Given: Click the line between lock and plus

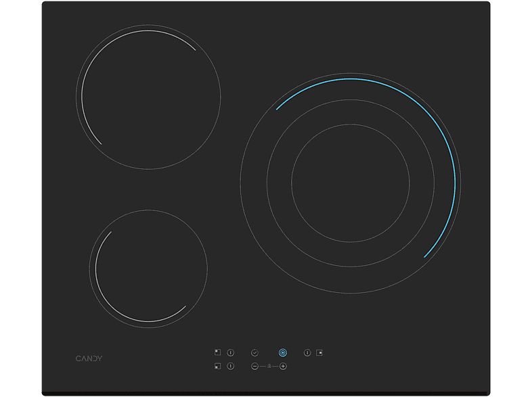Looking at the screenshot, I should pos(275,367).
